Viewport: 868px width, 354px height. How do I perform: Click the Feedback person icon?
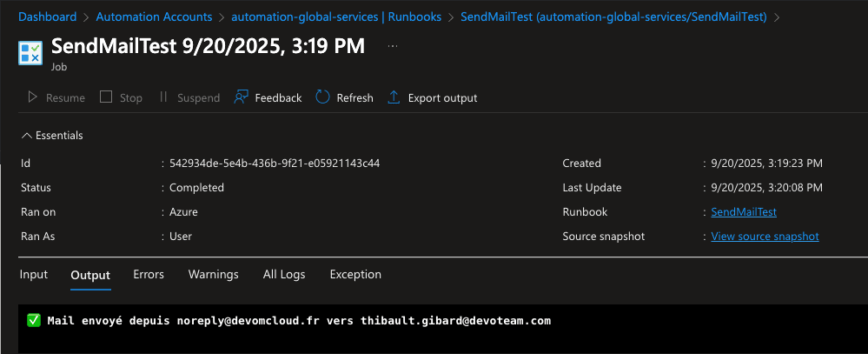tap(241, 97)
